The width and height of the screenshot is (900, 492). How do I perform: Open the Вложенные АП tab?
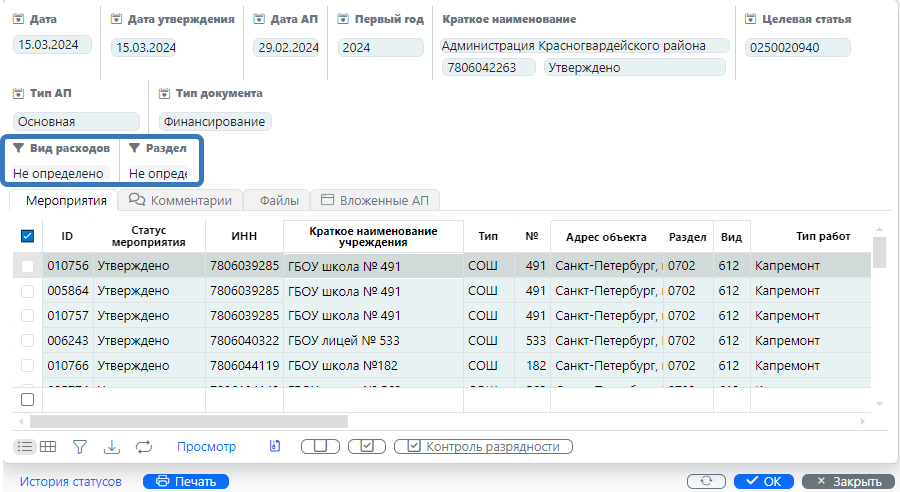(x=374, y=200)
